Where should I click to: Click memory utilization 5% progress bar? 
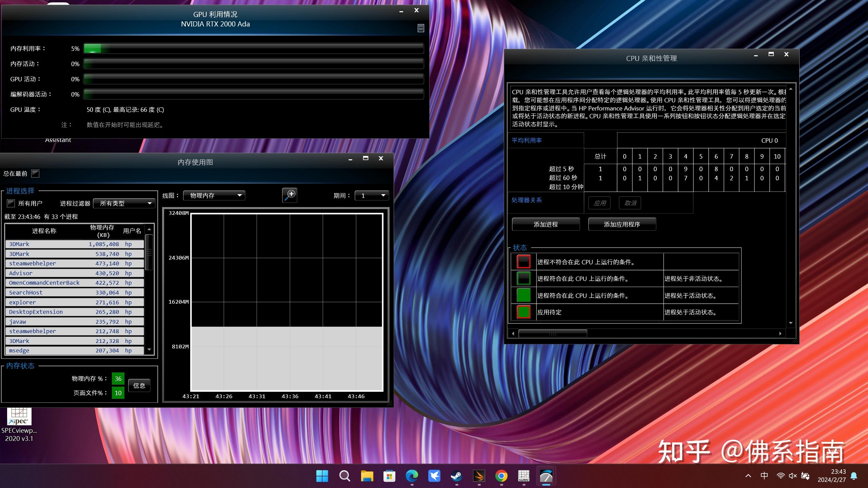(x=254, y=48)
